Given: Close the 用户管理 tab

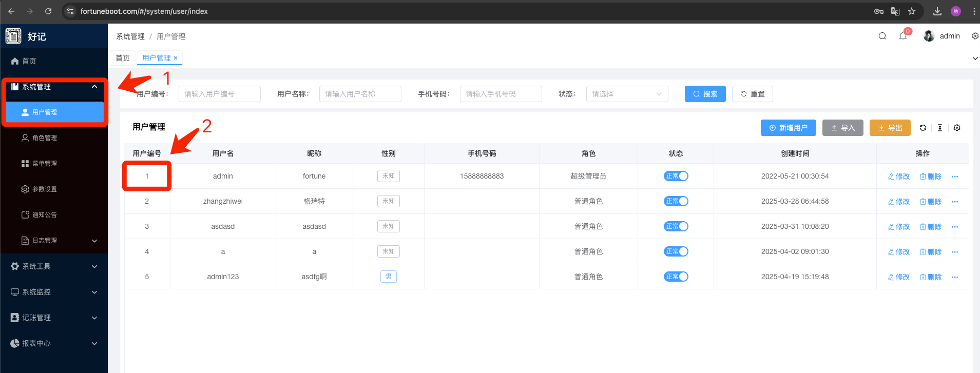Looking at the screenshot, I should click(176, 58).
